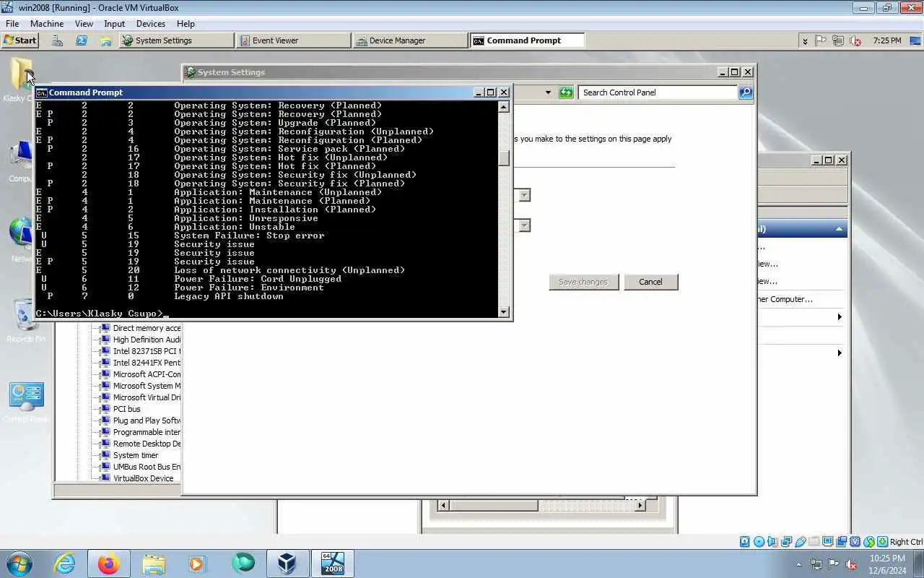
Task: Click the System Settings address dropdown arrow
Action: [x=548, y=92]
